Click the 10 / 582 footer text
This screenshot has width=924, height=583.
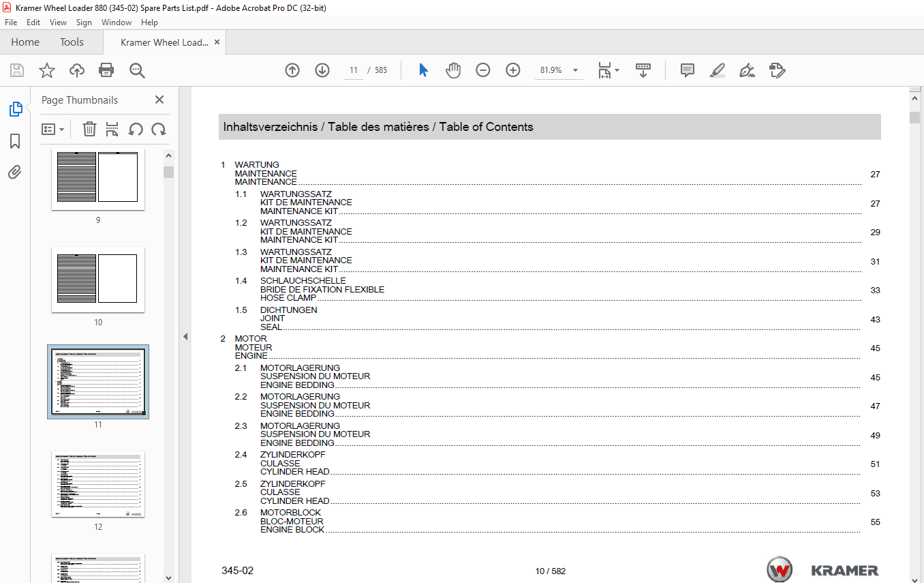[x=551, y=571]
